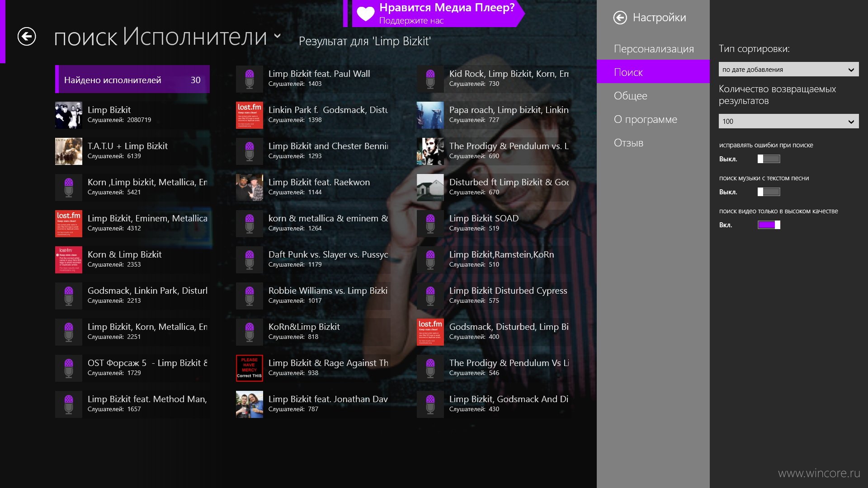Open the Отзыв section

click(x=653, y=143)
